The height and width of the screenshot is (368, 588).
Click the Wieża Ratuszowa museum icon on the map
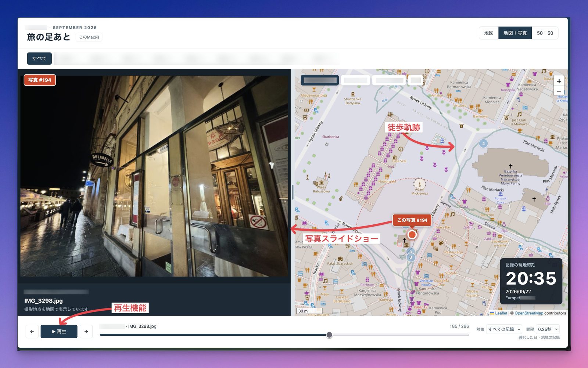pyautogui.click(x=321, y=183)
